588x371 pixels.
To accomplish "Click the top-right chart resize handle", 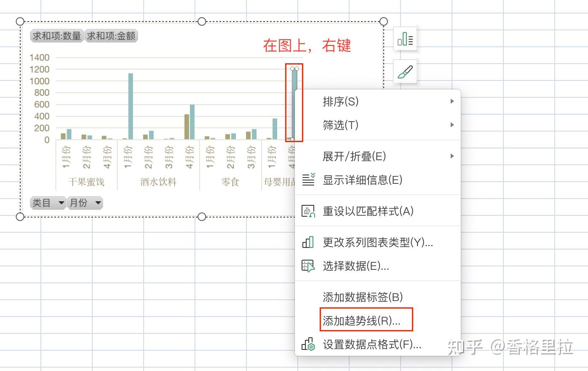I will [384, 22].
